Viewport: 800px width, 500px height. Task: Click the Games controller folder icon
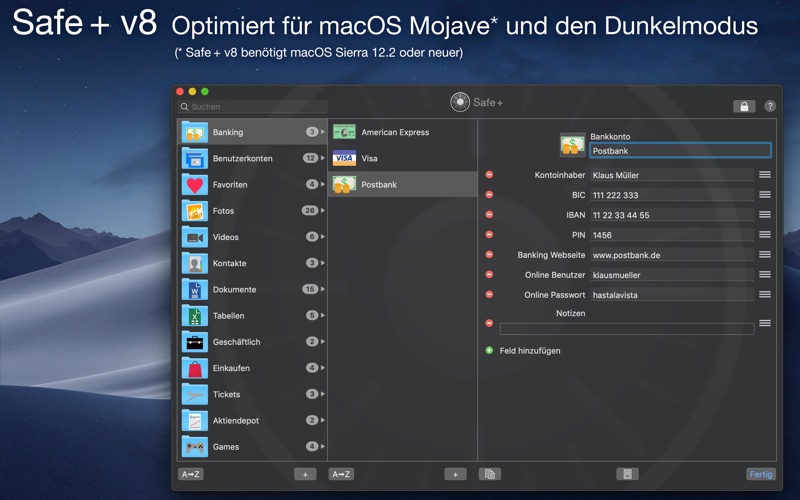[x=194, y=447]
